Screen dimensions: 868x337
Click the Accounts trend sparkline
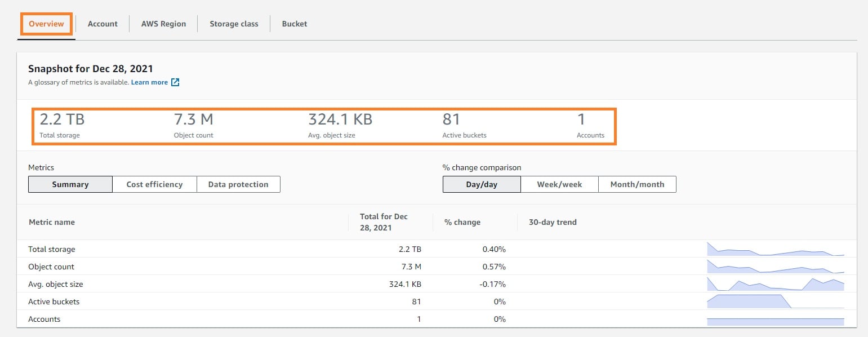click(775, 321)
